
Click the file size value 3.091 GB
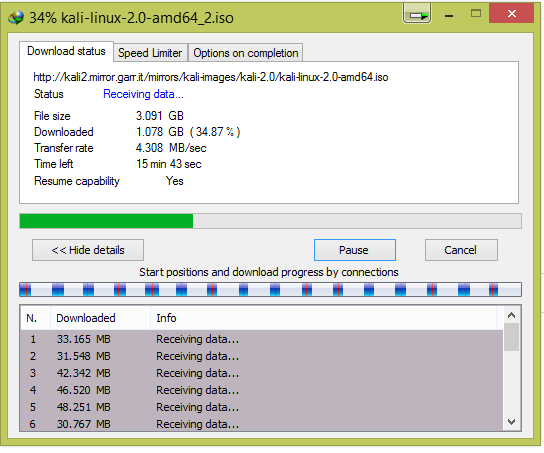pos(160,116)
